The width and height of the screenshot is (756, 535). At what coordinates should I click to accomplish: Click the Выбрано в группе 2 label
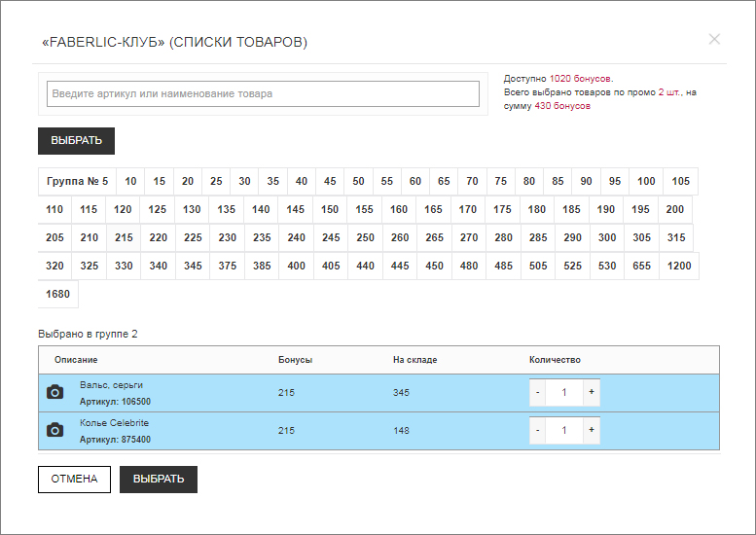point(88,334)
